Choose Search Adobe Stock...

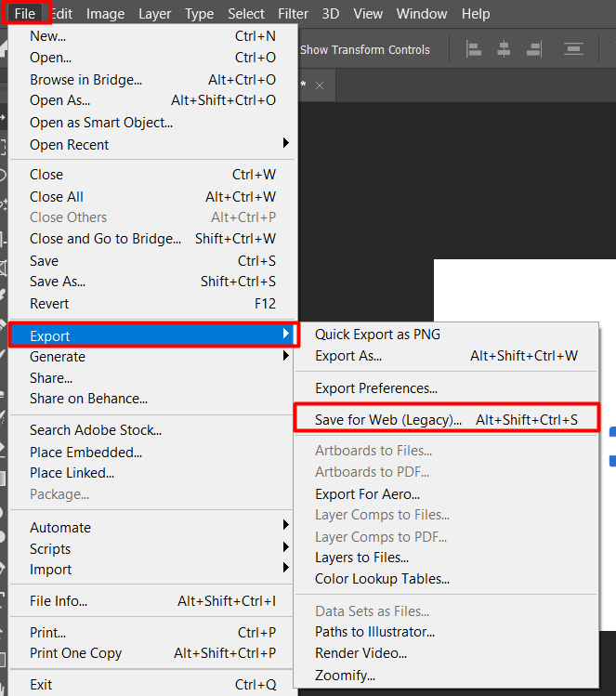[152, 430]
